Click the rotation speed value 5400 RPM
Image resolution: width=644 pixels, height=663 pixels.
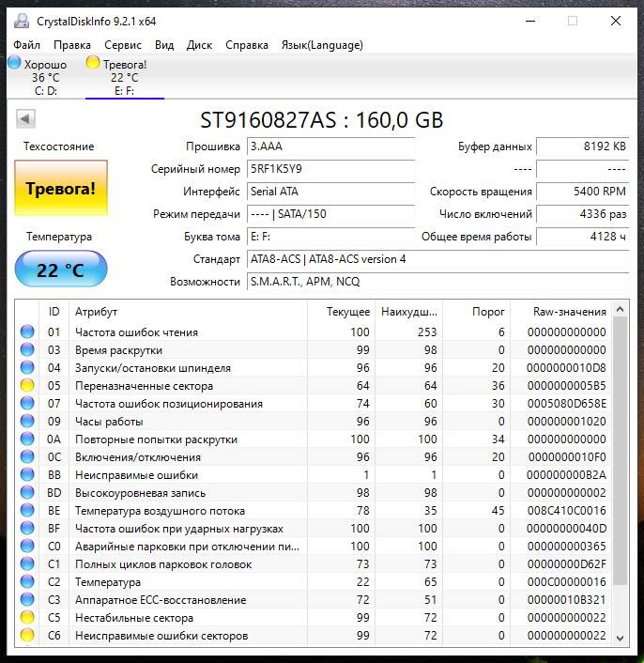(x=583, y=192)
